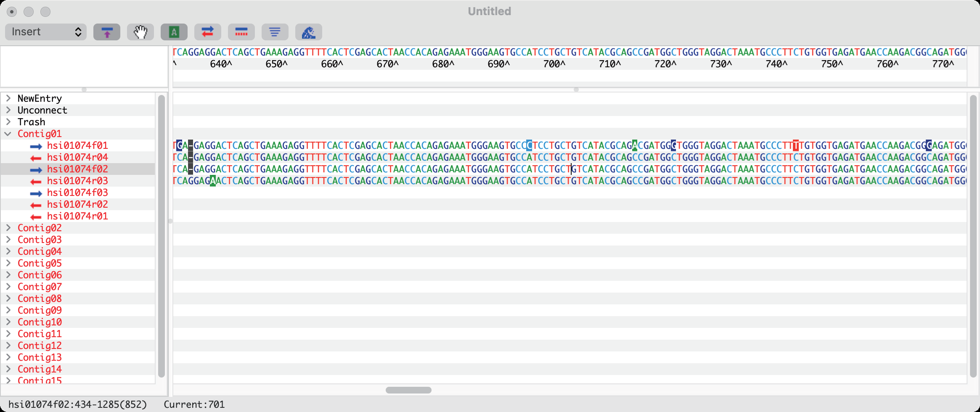980x412 pixels.
Task: Expand the Contig09 disclosure chevron
Action: click(x=8, y=310)
